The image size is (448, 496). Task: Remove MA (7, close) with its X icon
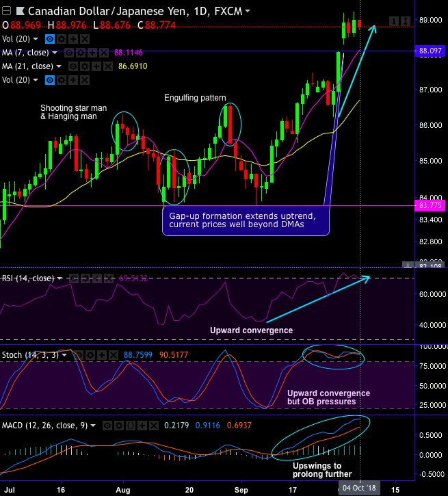[x=104, y=53]
